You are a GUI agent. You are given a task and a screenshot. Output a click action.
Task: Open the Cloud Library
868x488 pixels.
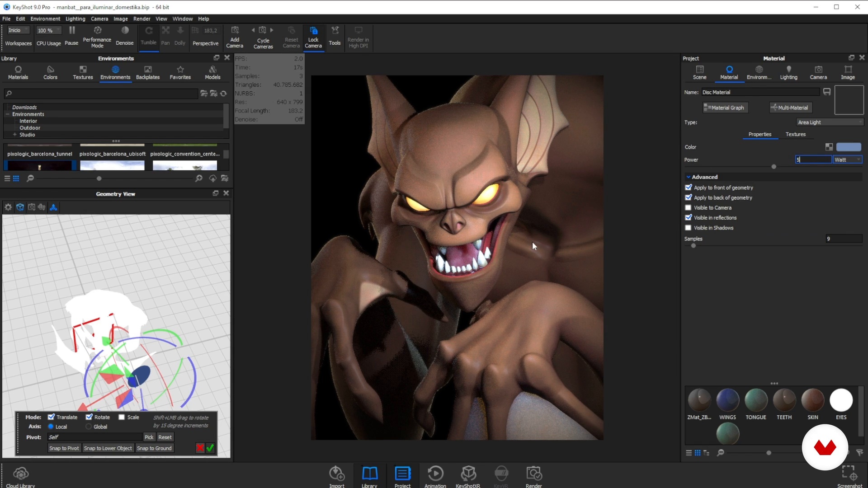pos(20,477)
